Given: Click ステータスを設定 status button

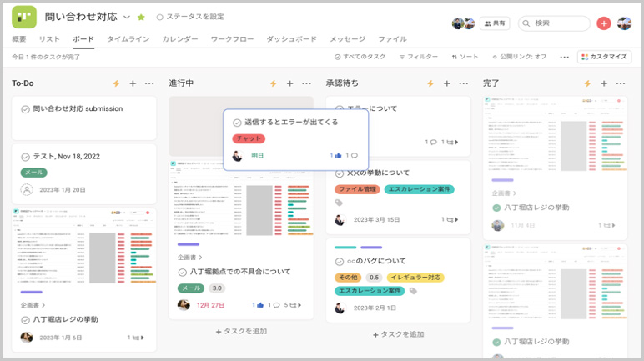Looking at the screenshot, I should click(x=190, y=17).
